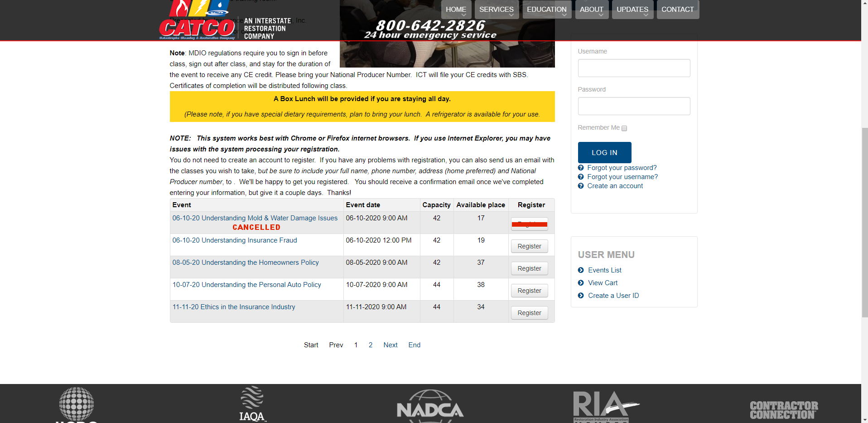Expand the Services dropdown menu
The height and width of the screenshot is (423, 868).
tap(496, 10)
